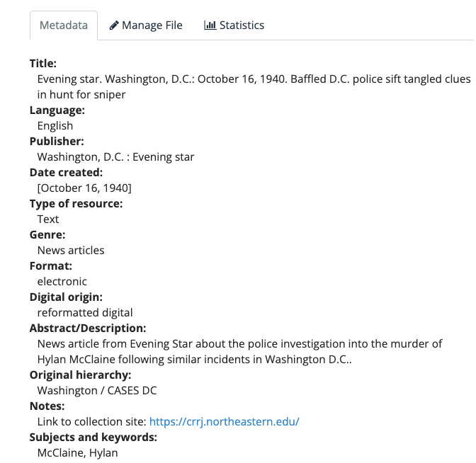Click the date created value October 16, 1940
Viewport: 476px width, 463px height.
[84, 188]
